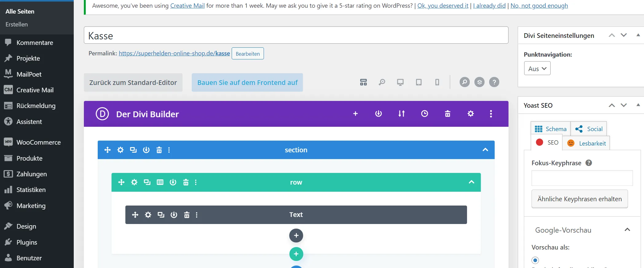Click the Bearbeiten permalink button
This screenshot has width=644, height=268.
[x=248, y=54]
